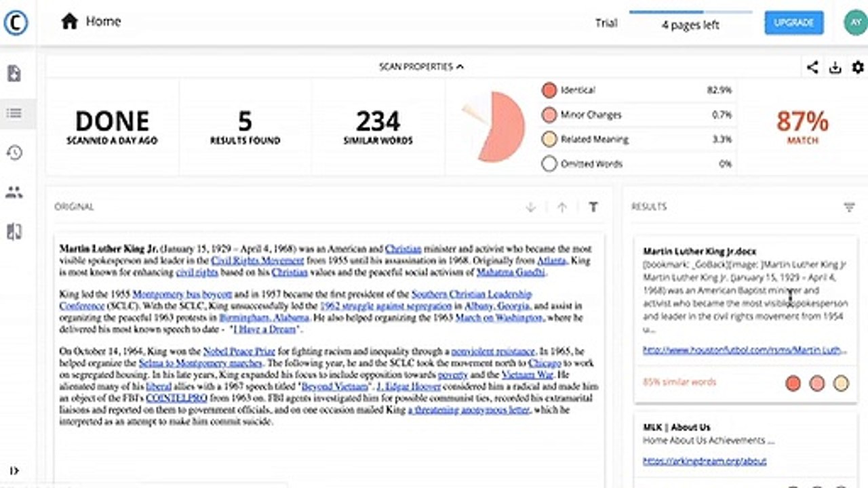868x488 pixels.
Task: Open the houstonfutbol.com result link
Action: point(745,350)
